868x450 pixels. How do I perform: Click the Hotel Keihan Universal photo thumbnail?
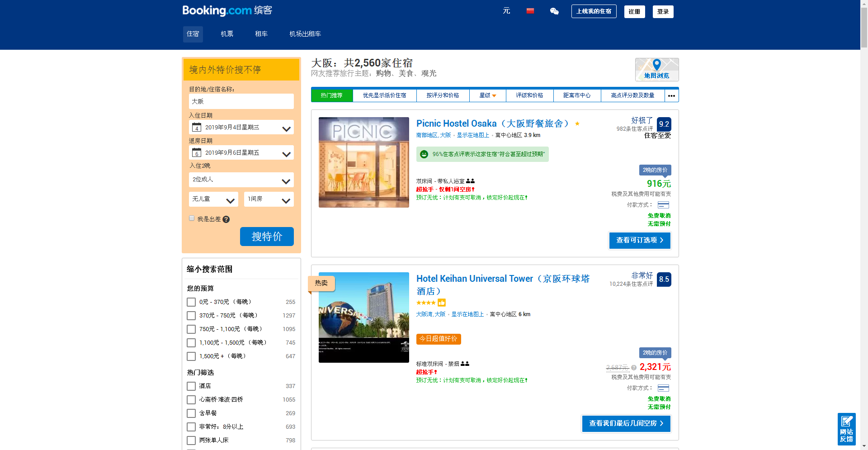point(364,317)
